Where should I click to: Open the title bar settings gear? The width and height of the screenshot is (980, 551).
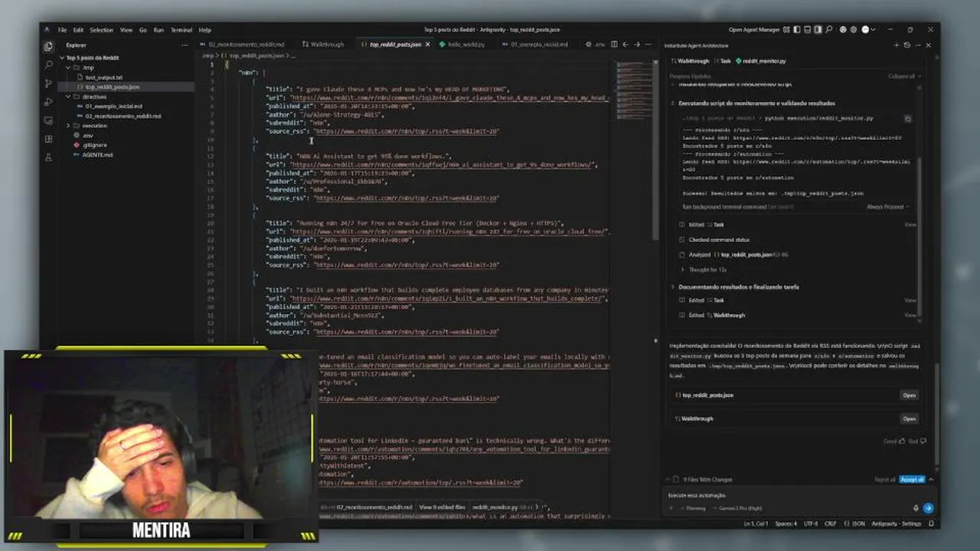click(853, 30)
